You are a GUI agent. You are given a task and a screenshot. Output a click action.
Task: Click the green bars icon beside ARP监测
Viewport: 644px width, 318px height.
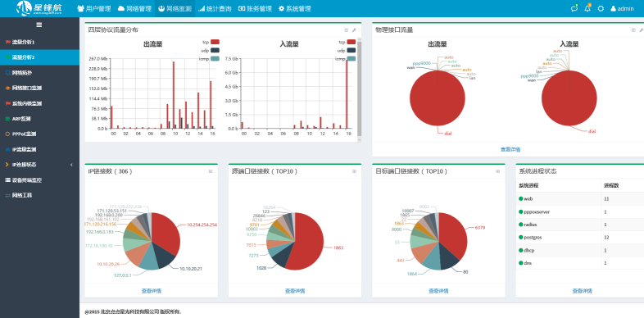8,119
